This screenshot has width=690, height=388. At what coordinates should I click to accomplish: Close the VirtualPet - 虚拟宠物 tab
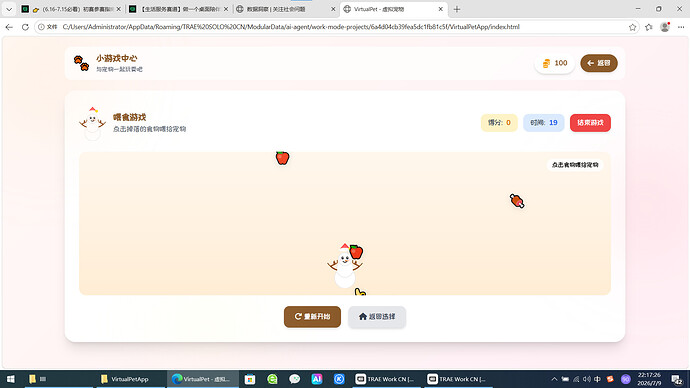(440, 9)
